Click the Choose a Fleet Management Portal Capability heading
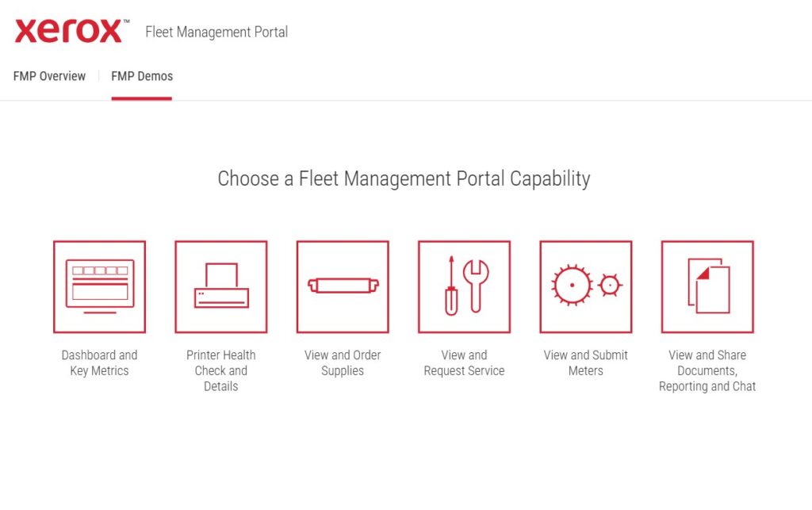The width and height of the screenshot is (812, 510). (x=404, y=178)
